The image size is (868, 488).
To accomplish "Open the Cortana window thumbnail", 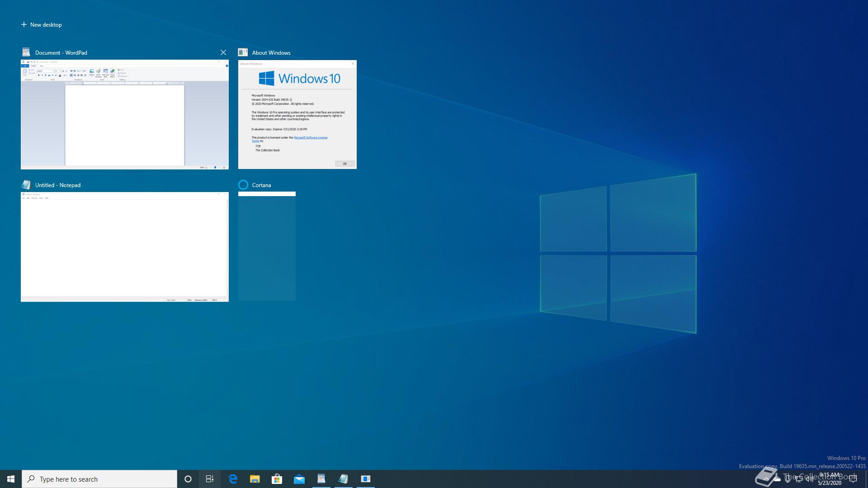I will (x=267, y=247).
